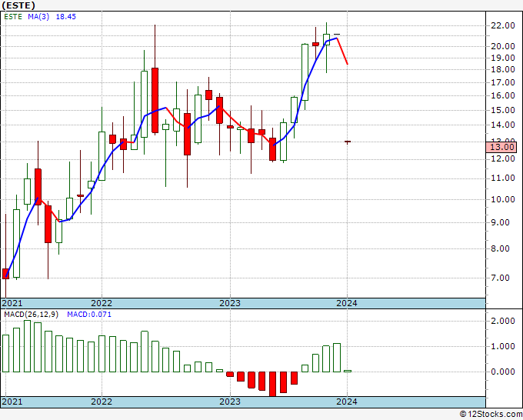
Task: Click the 16.00 price axis label
Action: tap(503, 95)
